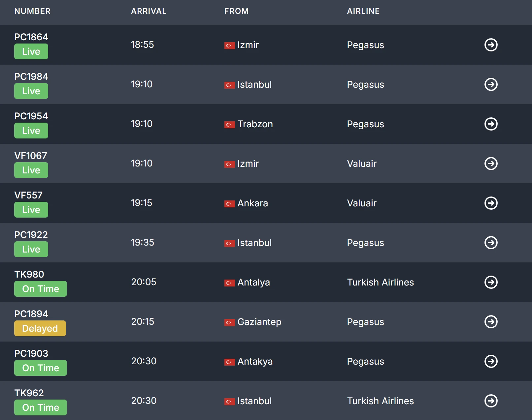532x420 pixels.
Task: Click arrow icon for flight TK962
Action: click(x=491, y=401)
